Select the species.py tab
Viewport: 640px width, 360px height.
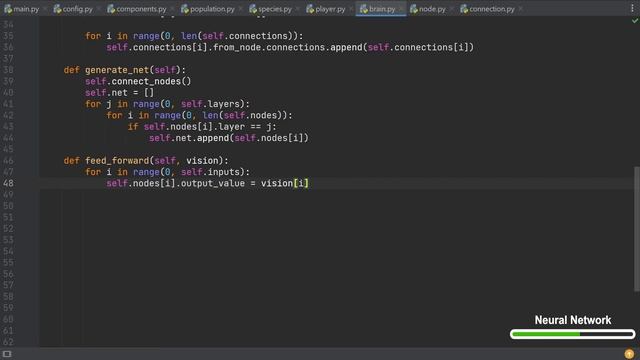point(275,9)
